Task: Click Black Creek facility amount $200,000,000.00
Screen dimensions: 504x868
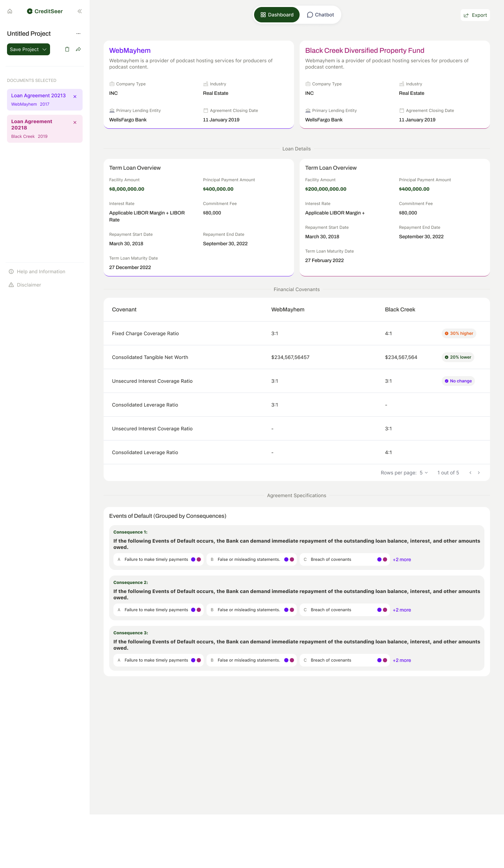Action: tap(326, 189)
